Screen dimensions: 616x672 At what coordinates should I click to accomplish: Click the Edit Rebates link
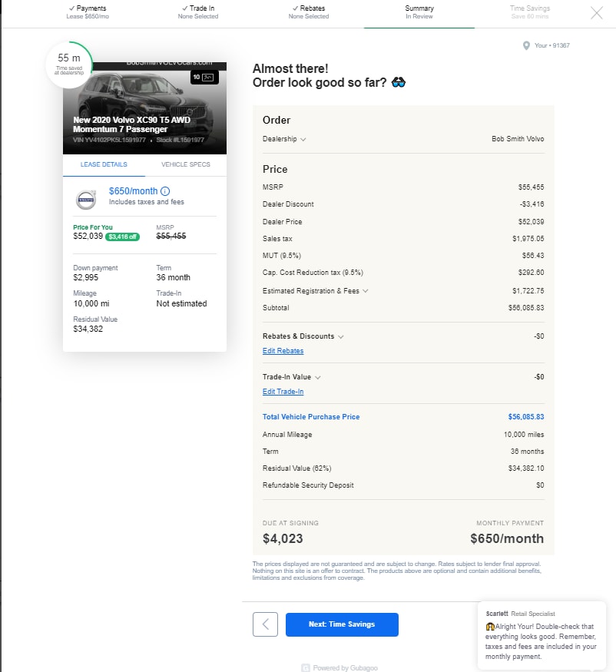coord(283,351)
